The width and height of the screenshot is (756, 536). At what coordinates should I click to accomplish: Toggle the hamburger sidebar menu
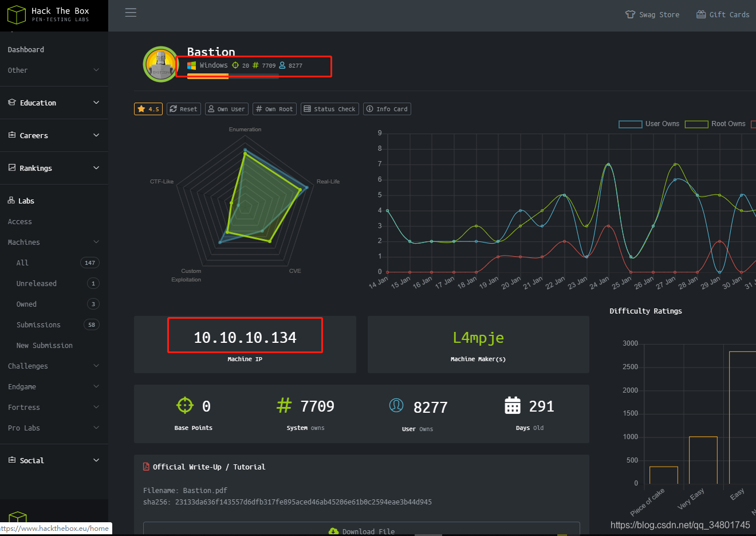click(131, 13)
